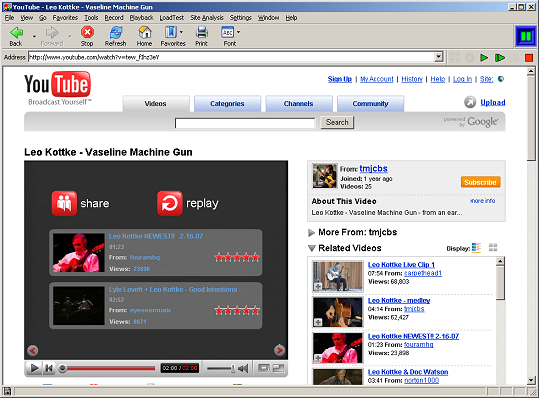
Task: Print the page with printer icon
Action: point(201,33)
